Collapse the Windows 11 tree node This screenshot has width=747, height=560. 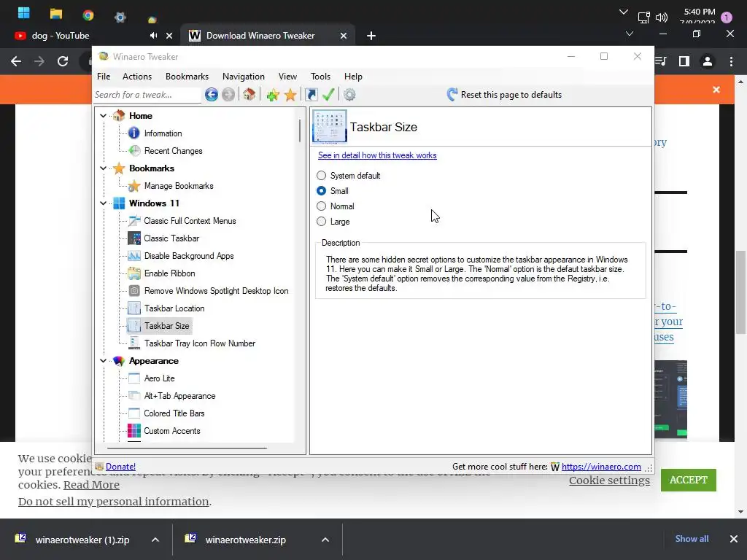pyautogui.click(x=103, y=203)
